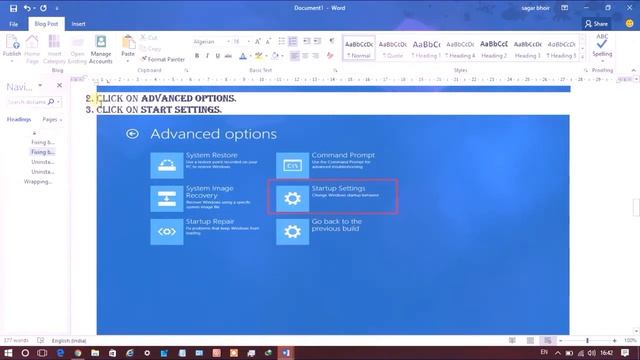The image size is (640, 360).
Task: Open the Action Center notifications
Action: pos(625,353)
